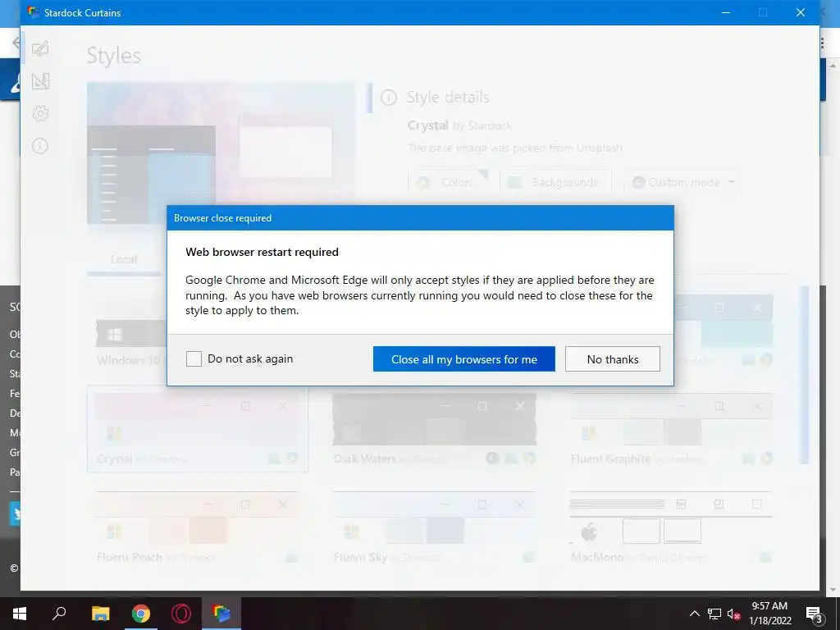Select the Fluent Peach style card
Image resolution: width=840 pixels, height=630 pixels.
pyautogui.click(x=198, y=527)
